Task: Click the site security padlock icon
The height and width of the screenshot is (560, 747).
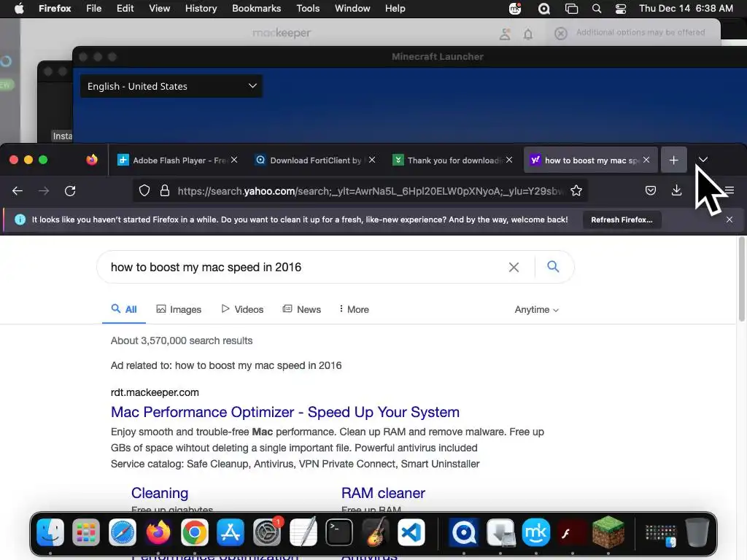Action: pyautogui.click(x=165, y=191)
